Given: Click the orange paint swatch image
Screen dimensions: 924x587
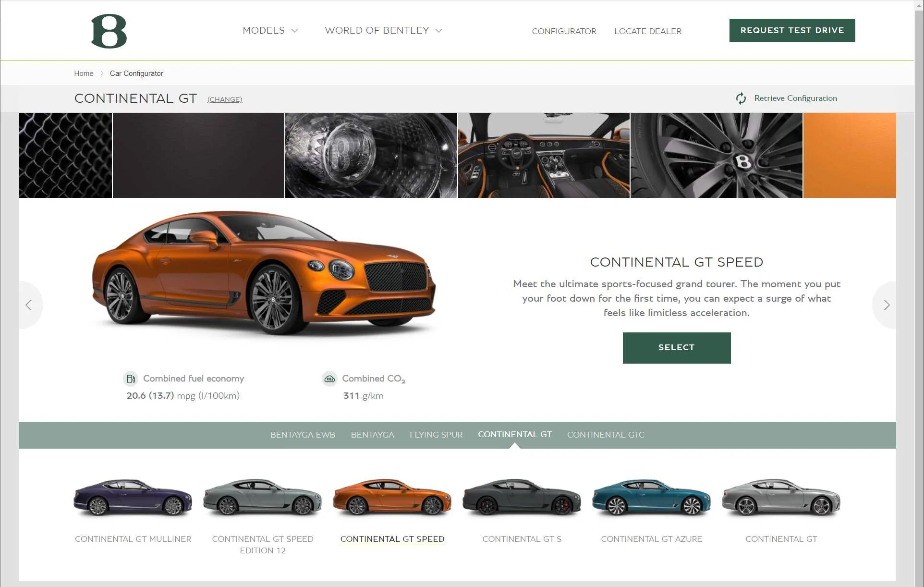Looking at the screenshot, I should coord(850,155).
